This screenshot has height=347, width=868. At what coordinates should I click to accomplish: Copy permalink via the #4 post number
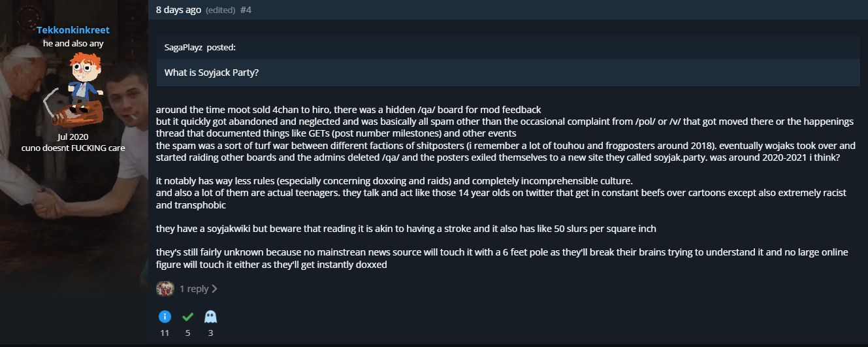tap(246, 10)
